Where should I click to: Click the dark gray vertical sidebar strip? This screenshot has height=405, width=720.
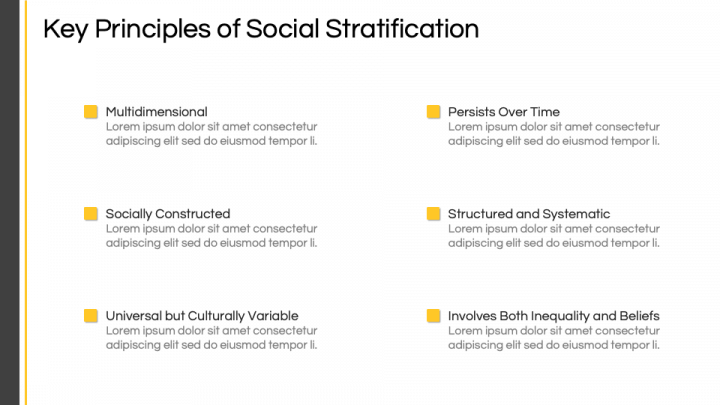click(x=10, y=202)
